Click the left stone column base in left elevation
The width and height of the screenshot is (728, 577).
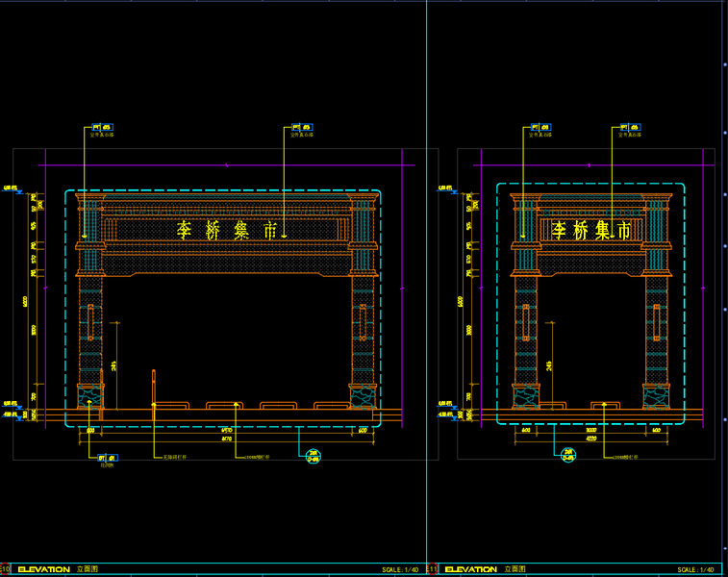click(x=90, y=397)
